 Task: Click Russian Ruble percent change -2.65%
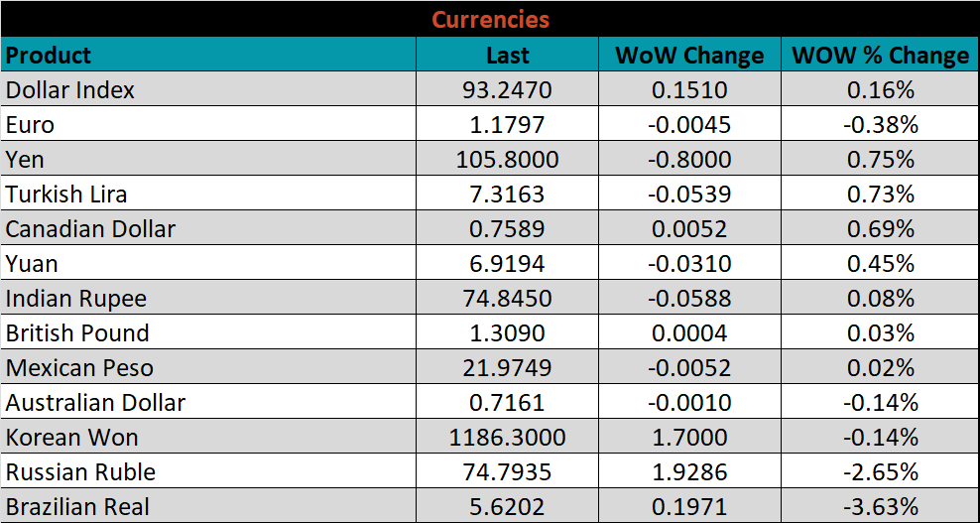(880, 472)
